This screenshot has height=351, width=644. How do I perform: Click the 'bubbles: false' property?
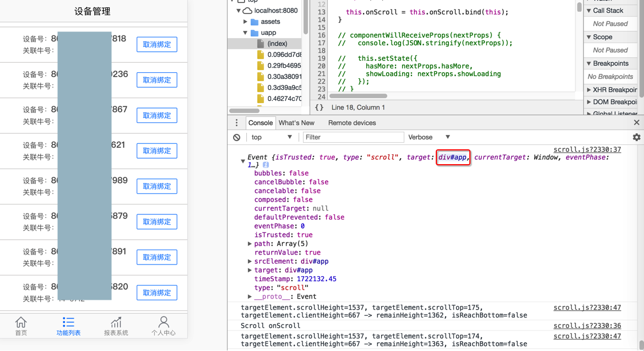point(282,174)
